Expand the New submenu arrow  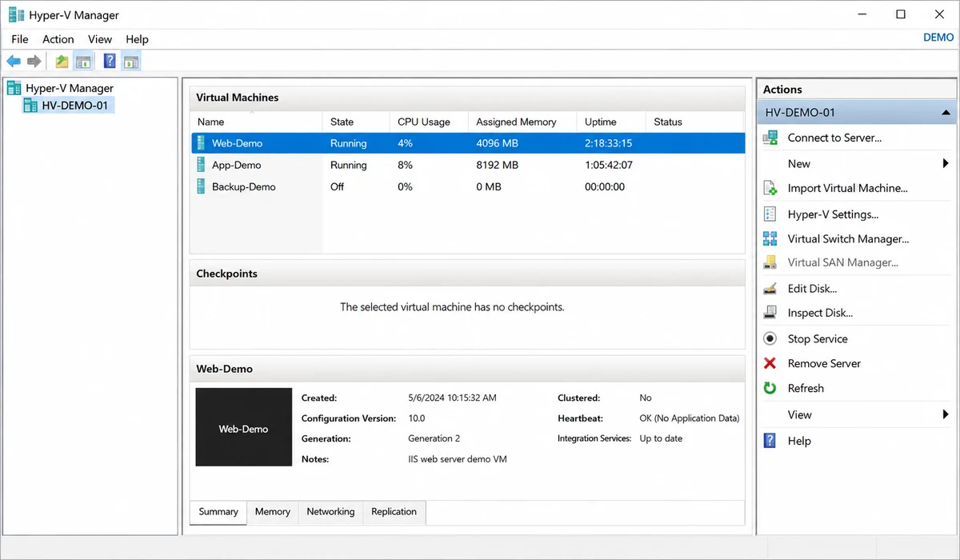click(x=946, y=164)
